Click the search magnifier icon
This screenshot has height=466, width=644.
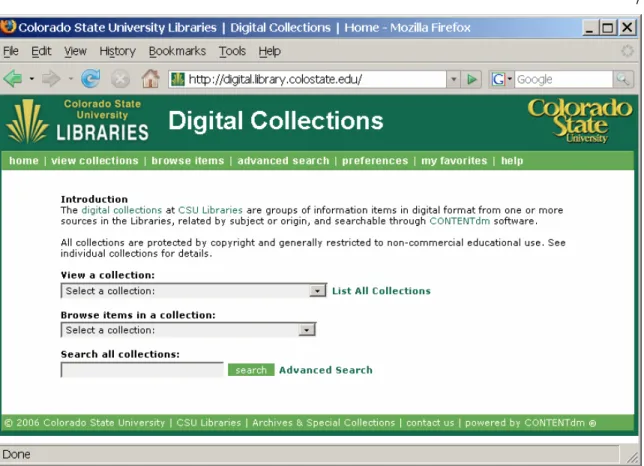[x=623, y=79]
